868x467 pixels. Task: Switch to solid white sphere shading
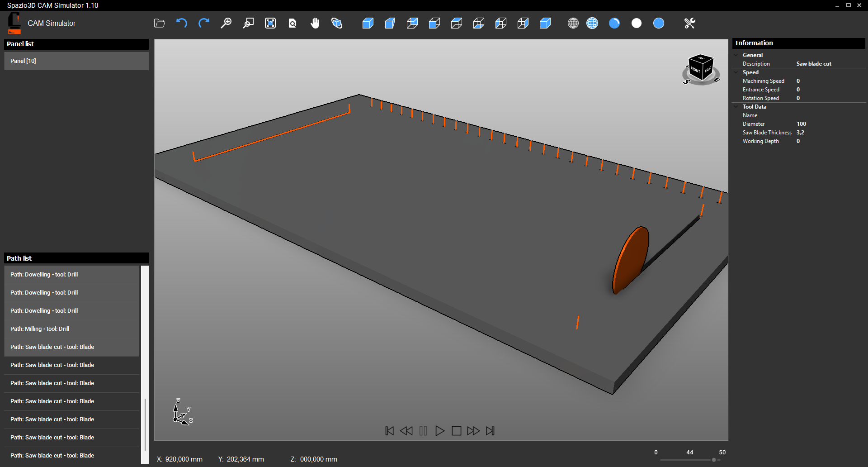click(637, 23)
